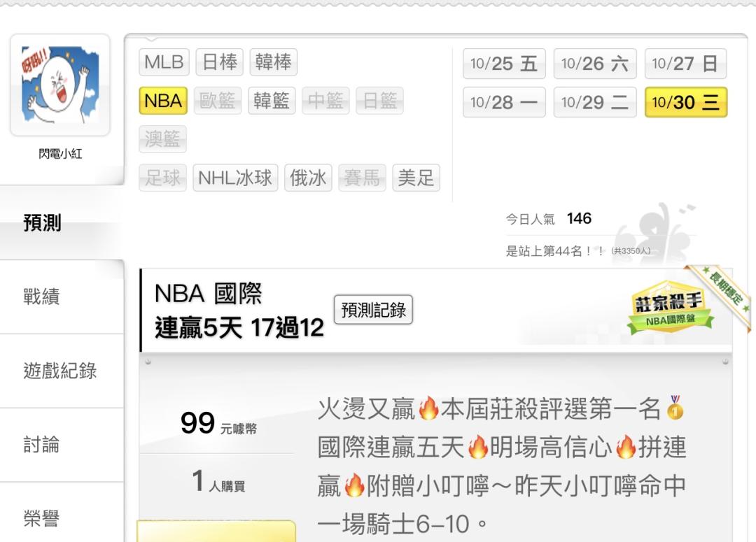This screenshot has width=756, height=542.
Task: Choose the 俄冰 league filter
Action: coord(308,178)
